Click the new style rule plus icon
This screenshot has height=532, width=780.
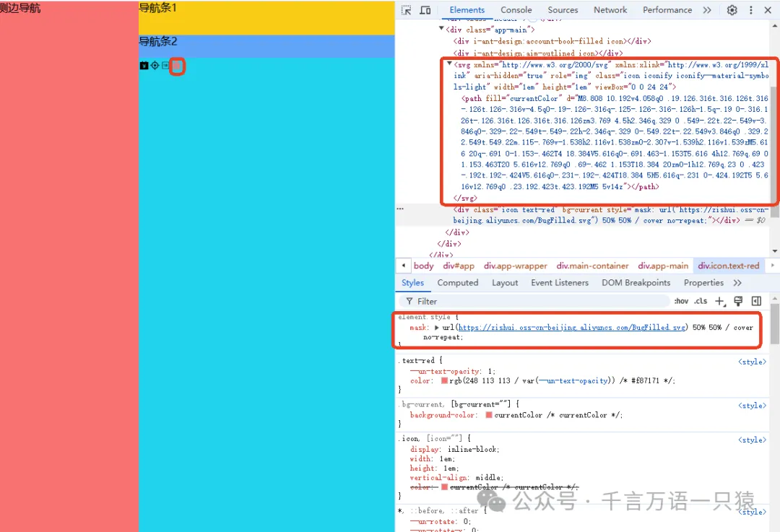[x=719, y=301]
